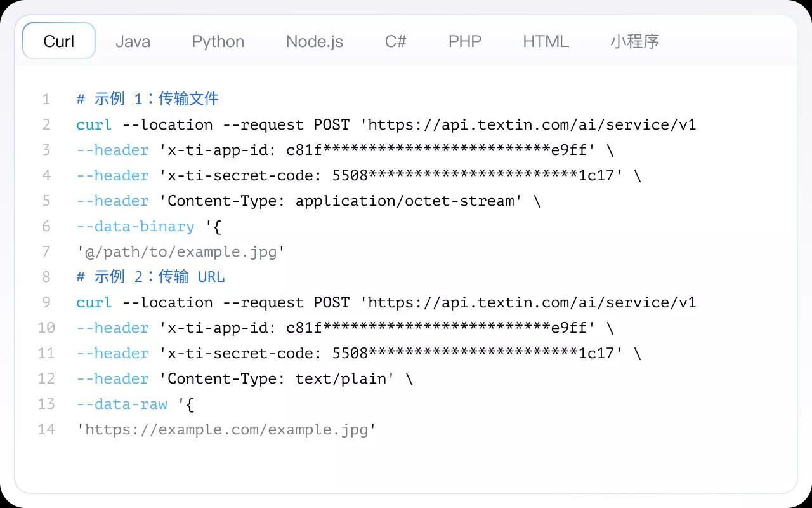The height and width of the screenshot is (508, 812).
Task: Click the application/octet-stream Content-Type header line
Action: click(x=343, y=201)
